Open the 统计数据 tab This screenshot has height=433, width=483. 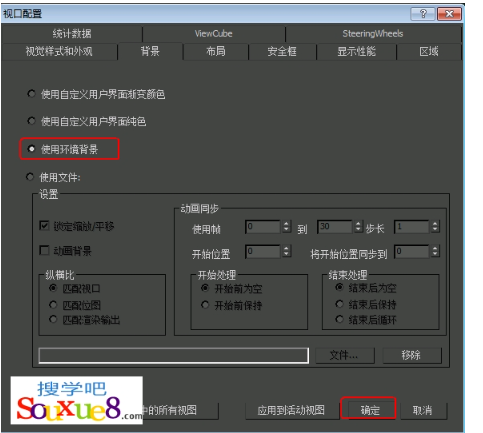tap(72, 34)
